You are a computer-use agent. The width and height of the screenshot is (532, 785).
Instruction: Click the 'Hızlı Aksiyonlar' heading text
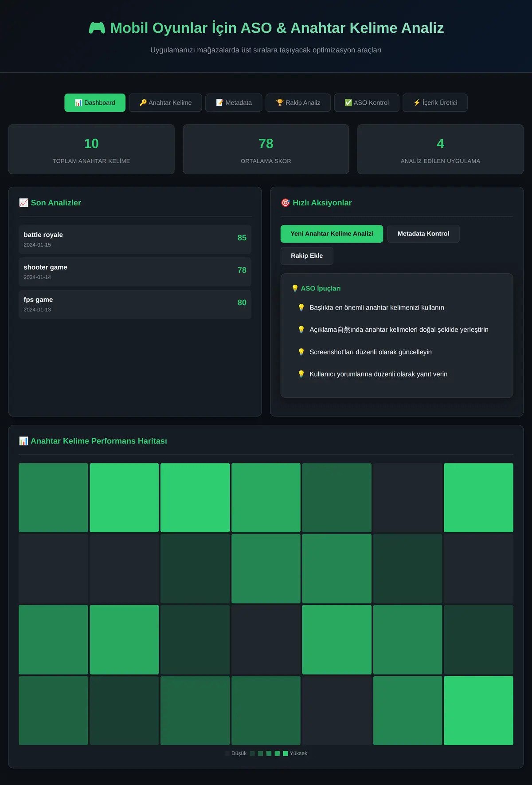tap(322, 203)
